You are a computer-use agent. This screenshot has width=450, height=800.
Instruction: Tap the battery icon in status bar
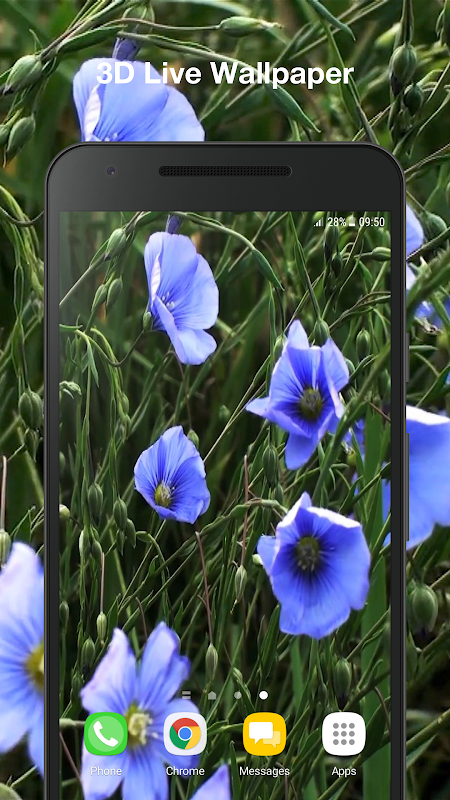pos(352,222)
